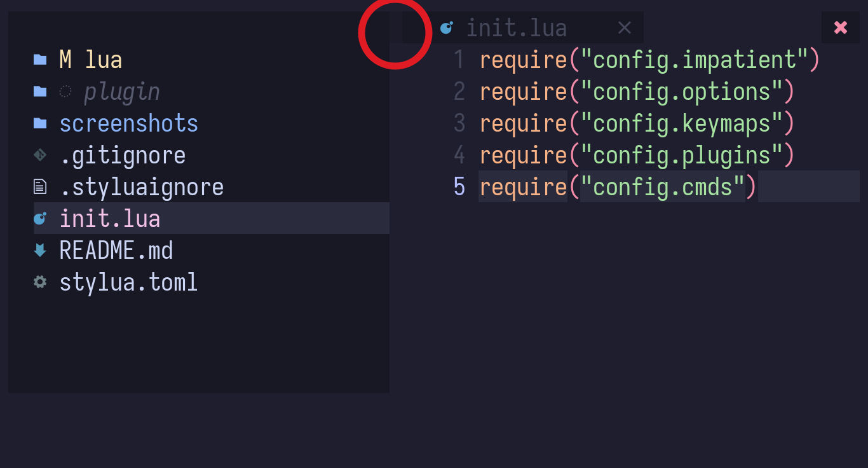Click the folder icon next to screenshots
This screenshot has height=468, width=868.
click(x=39, y=123)
